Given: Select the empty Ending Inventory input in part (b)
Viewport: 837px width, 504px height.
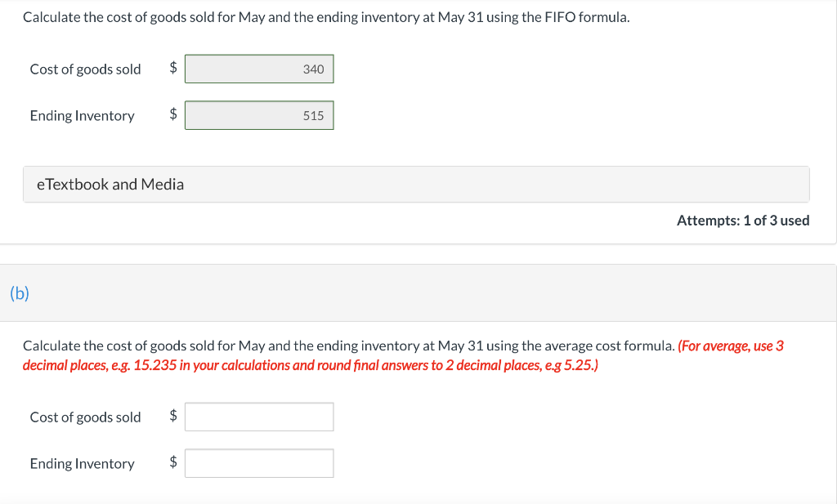Looking at the screenshot, I should pyautogui.click(x=259, y=463).
